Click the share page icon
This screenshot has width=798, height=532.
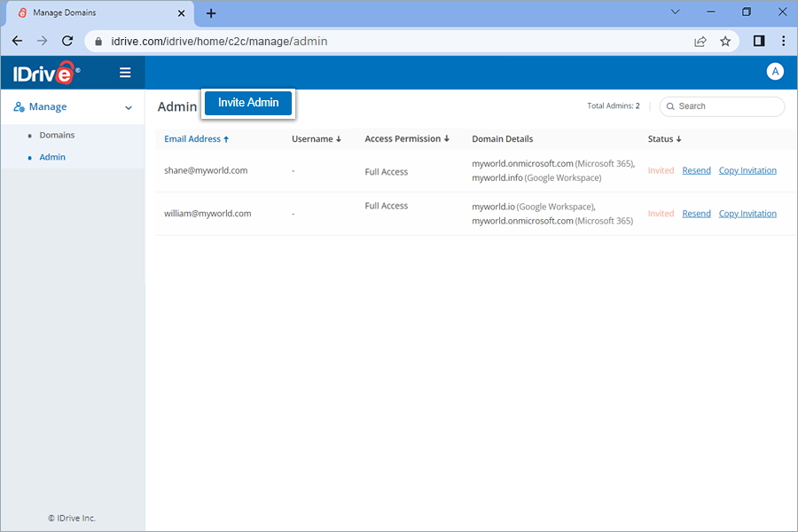click(700, 42)
